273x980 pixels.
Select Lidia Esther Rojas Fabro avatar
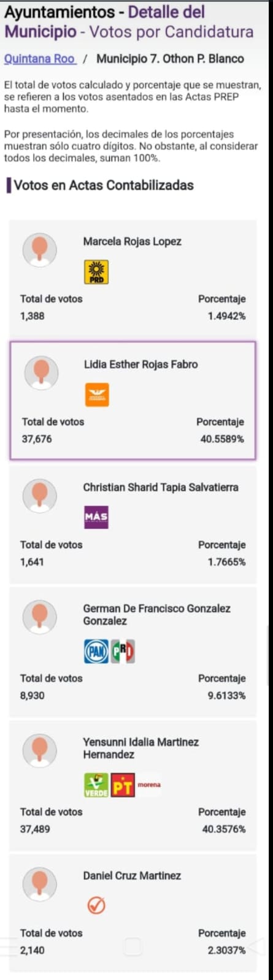click(x=41, y=372)
